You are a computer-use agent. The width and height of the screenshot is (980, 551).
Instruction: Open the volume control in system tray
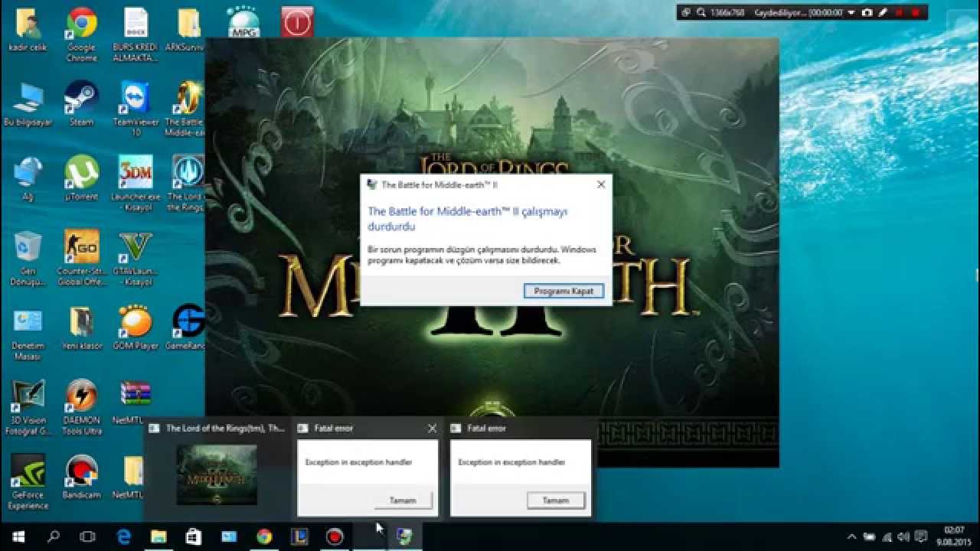[x=903, y=536]
